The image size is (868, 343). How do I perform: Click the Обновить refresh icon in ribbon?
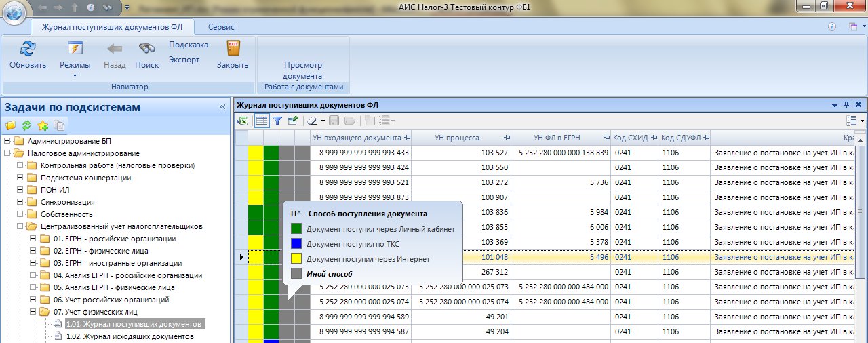click(28, 49)
